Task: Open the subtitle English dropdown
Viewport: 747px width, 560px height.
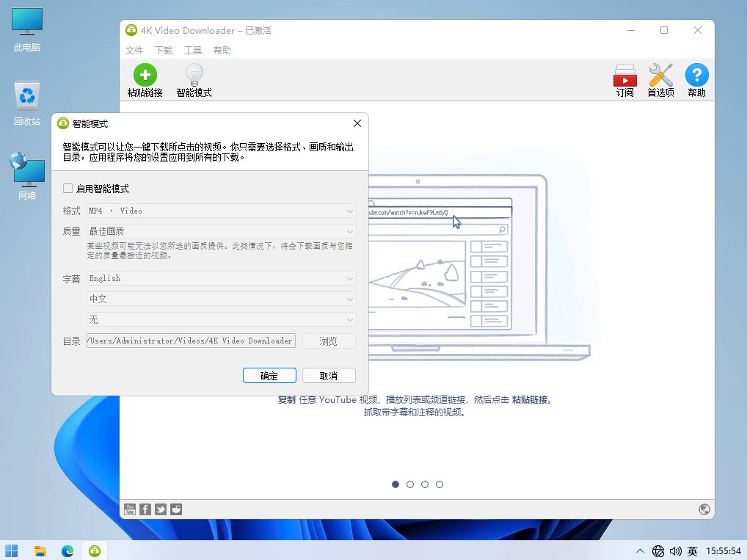Action: pyautogui.click(x=222, y=278)
